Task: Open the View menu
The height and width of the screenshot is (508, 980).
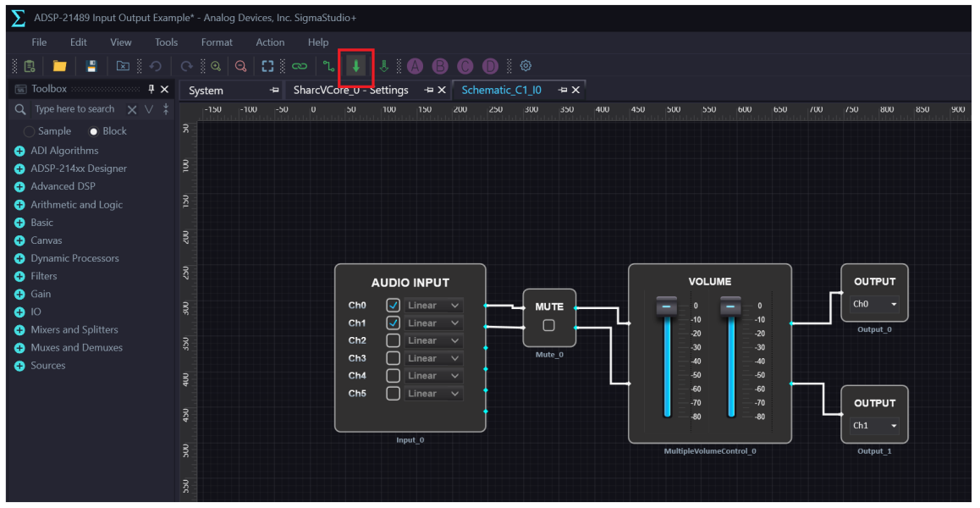Action: pyautogui.click(x=121, y=42)
